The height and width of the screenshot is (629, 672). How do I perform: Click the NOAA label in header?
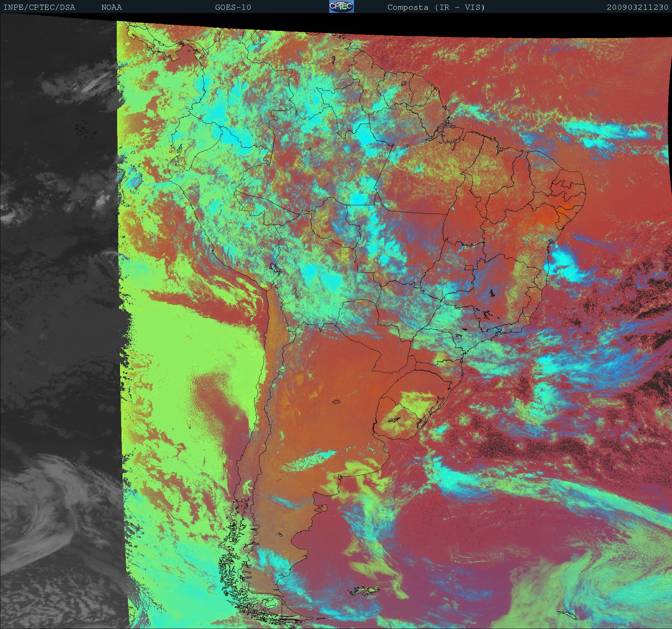click(x=111, y=7)
